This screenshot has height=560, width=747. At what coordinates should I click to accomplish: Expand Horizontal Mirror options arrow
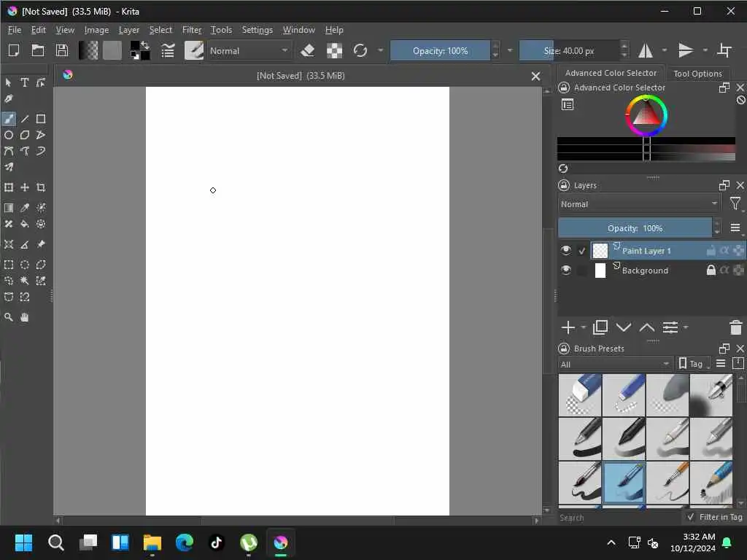click(665, 50)
